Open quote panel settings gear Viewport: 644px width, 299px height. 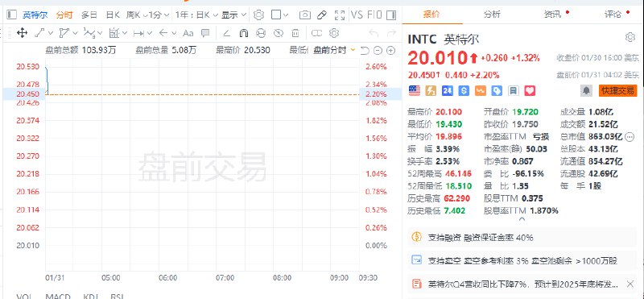coord(630,37)
